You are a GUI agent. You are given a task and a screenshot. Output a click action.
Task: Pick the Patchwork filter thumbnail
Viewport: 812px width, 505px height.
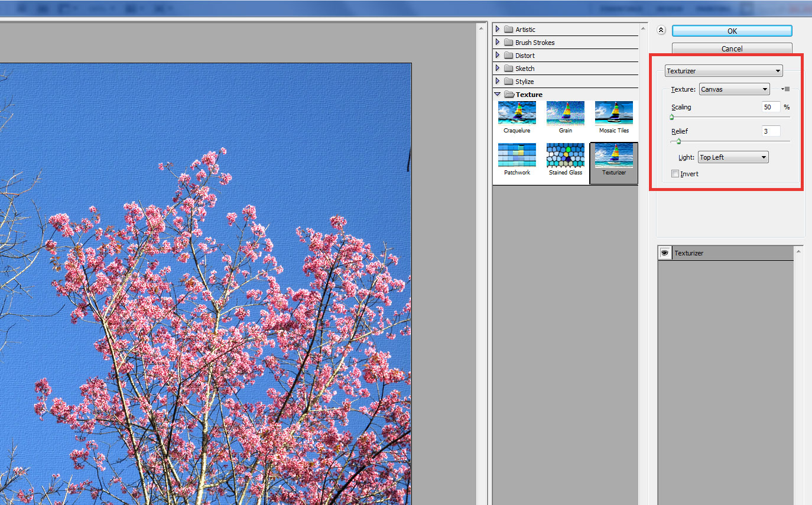click(x=517, y=155)
